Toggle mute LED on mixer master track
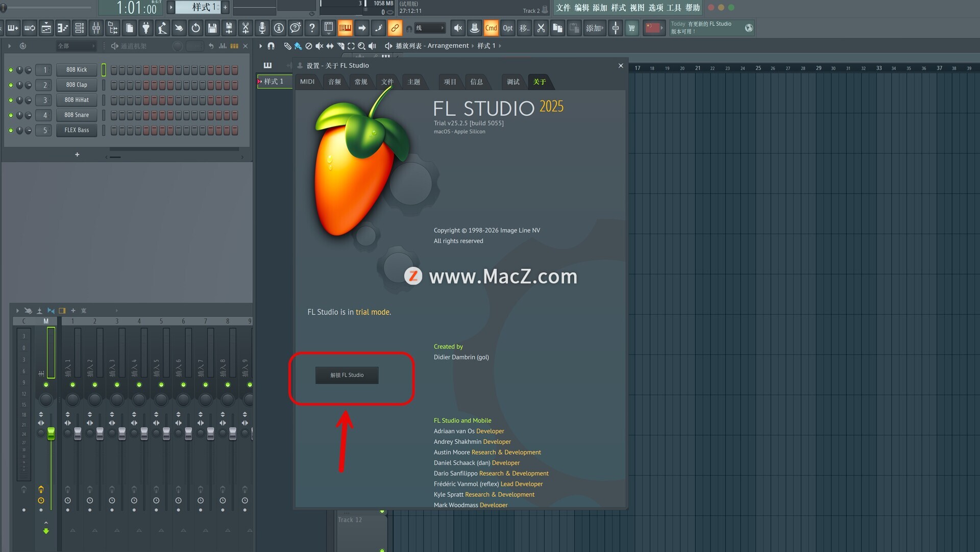 coord(46,385)
